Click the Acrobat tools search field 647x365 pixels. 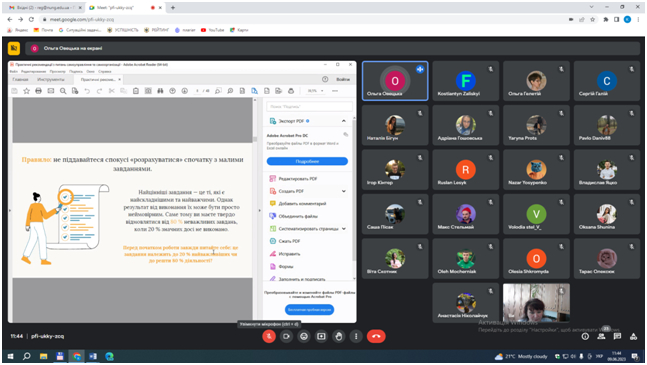309,106
